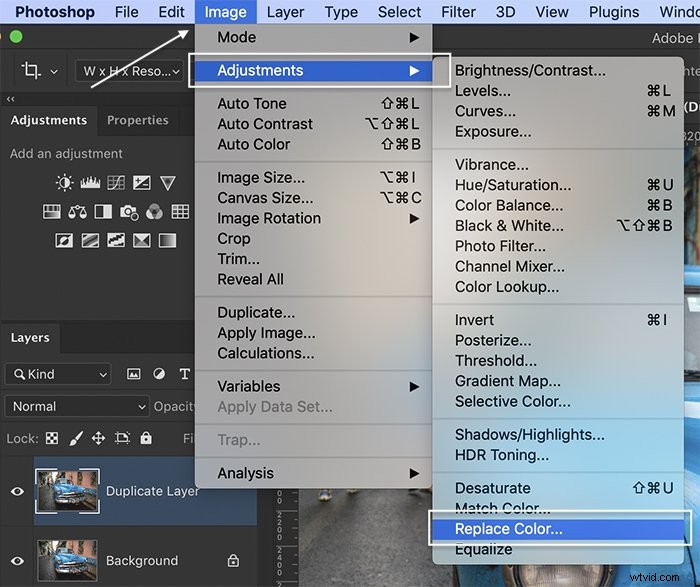Open the Image menu in menu bar
Viewport: 700px width, 587px height.
(x=225, y=12)
